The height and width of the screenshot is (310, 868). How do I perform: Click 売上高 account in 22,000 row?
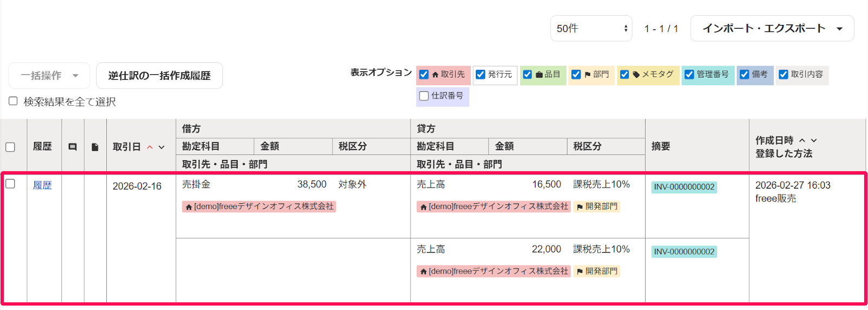tap(431, 249)
